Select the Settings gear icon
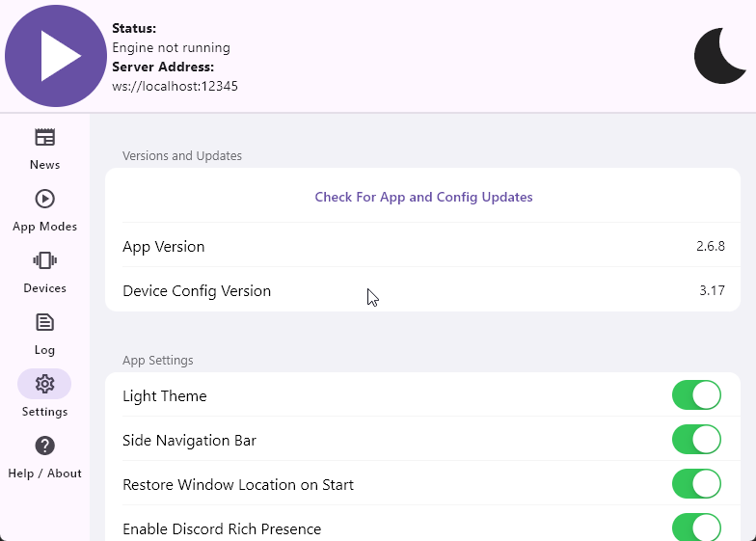This screenshot has width=756, height=541. [44, 384]
